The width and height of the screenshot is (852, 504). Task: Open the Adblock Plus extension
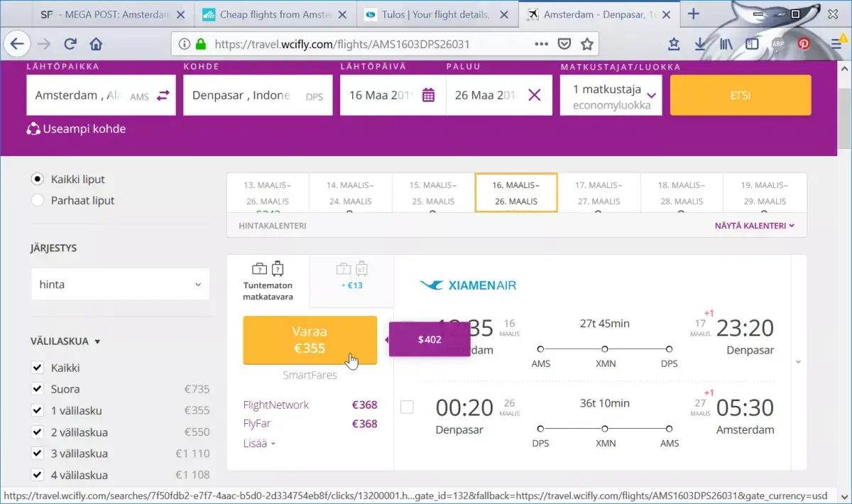778,44
